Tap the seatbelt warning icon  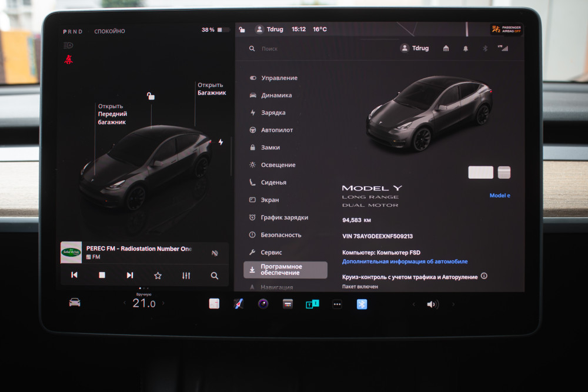coord(69,59)
